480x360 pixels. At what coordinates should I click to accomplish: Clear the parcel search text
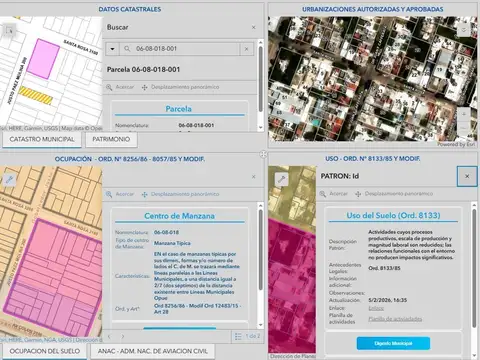[x=246, y=49]
